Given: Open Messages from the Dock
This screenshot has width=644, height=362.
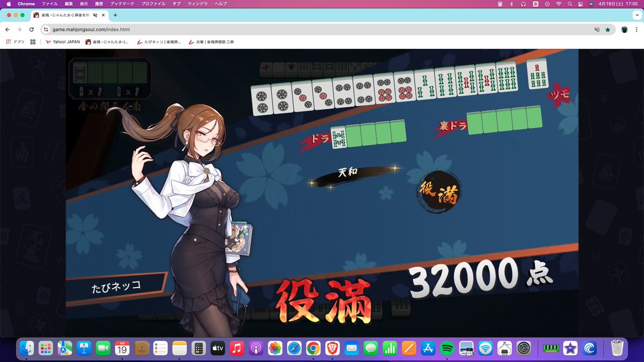Looking at the screenshot, I should click(x=371, y=349).
